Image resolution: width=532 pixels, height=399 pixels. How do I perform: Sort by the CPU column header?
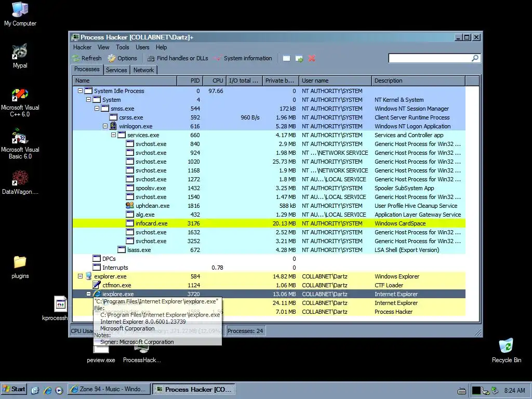[x=215, y=81]
